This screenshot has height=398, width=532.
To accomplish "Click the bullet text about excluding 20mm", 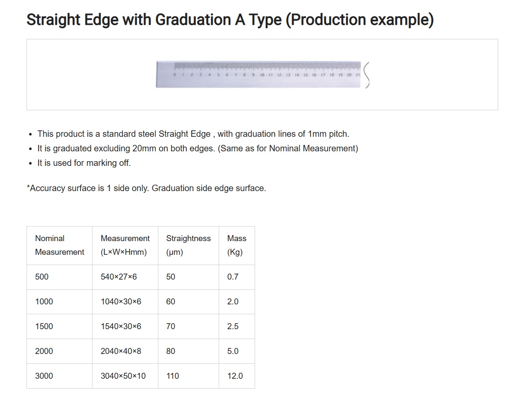I will coord(198,148).
